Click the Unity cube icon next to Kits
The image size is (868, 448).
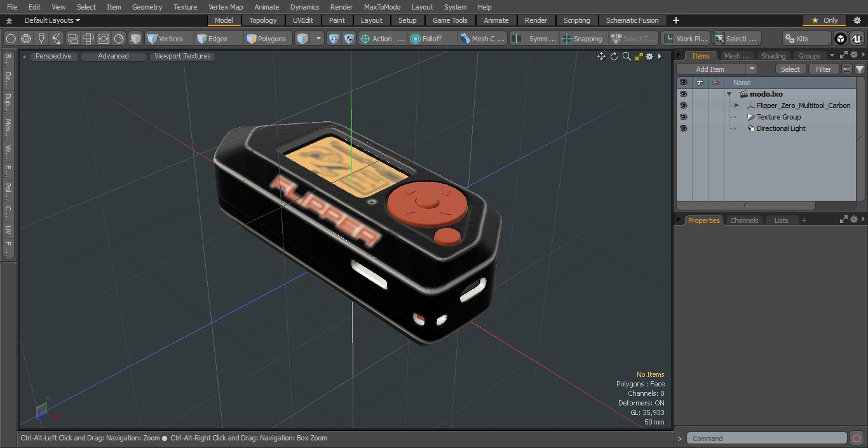click(841, 39)
